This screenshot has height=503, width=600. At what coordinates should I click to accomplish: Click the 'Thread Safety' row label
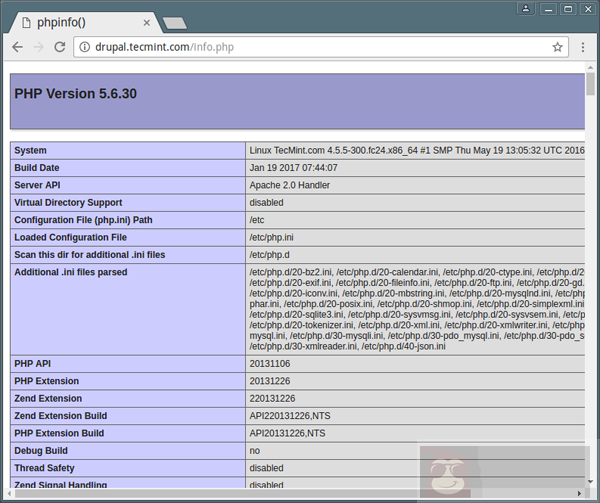44,468
